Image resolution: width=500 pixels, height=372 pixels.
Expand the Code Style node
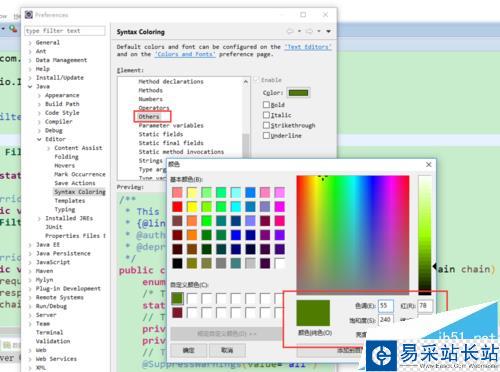click(x=39, y=113)
